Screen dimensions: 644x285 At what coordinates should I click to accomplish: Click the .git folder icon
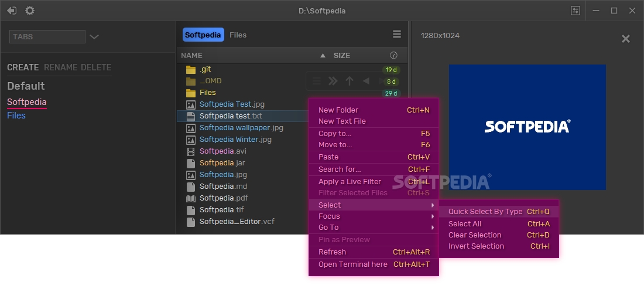(x=191, y=70)
